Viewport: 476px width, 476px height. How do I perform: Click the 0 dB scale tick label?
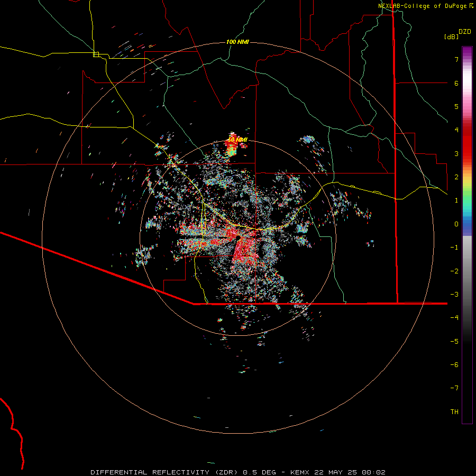pos(456,224)
